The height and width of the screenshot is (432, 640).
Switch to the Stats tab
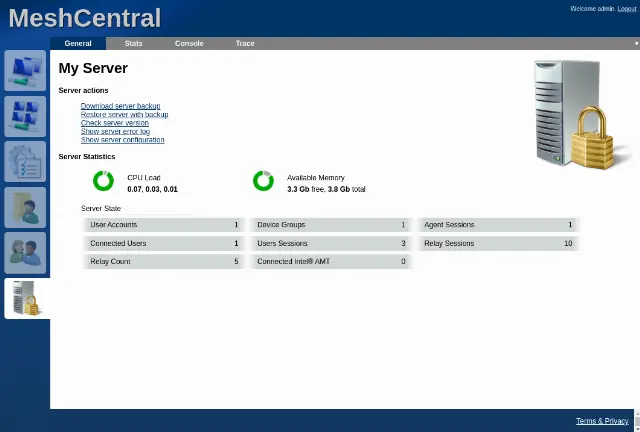click(133, 43)
